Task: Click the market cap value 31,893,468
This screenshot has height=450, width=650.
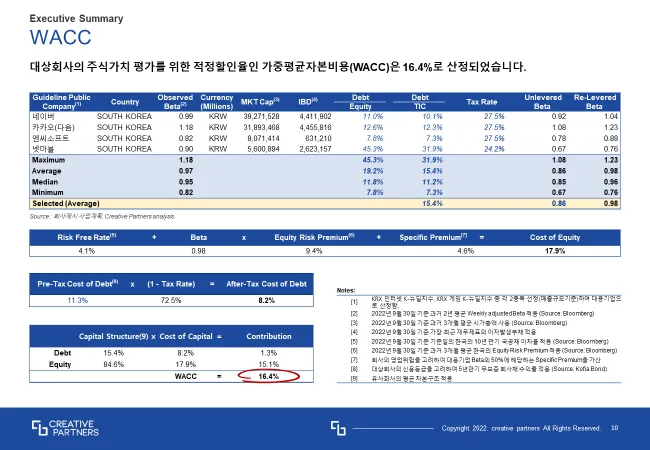Action: [261, 127]
